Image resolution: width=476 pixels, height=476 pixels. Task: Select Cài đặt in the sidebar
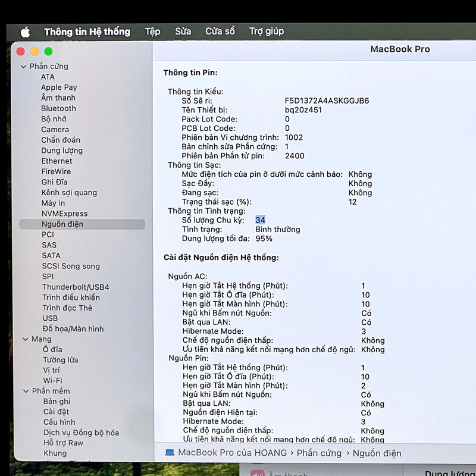pyautogui.click(x=56, y=412)
